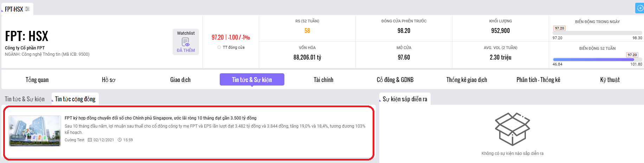The width and height of the screenshot is (644, 163).
Task: Click the clock icon beside 15:59
Action: [120, 140]
